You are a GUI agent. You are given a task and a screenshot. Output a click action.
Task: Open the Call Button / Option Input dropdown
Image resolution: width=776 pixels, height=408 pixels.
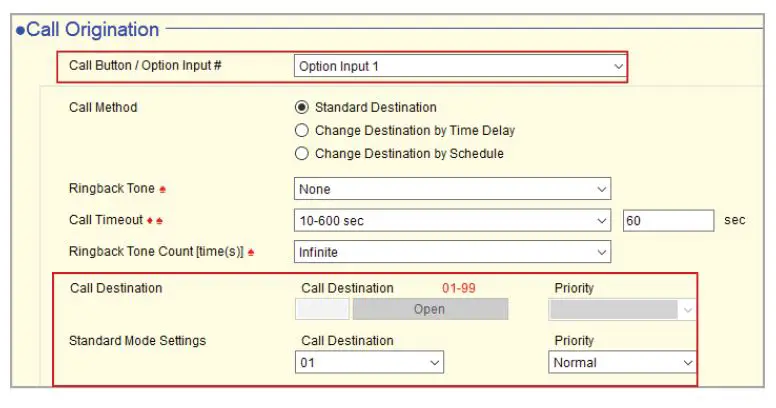coord(460,67)
